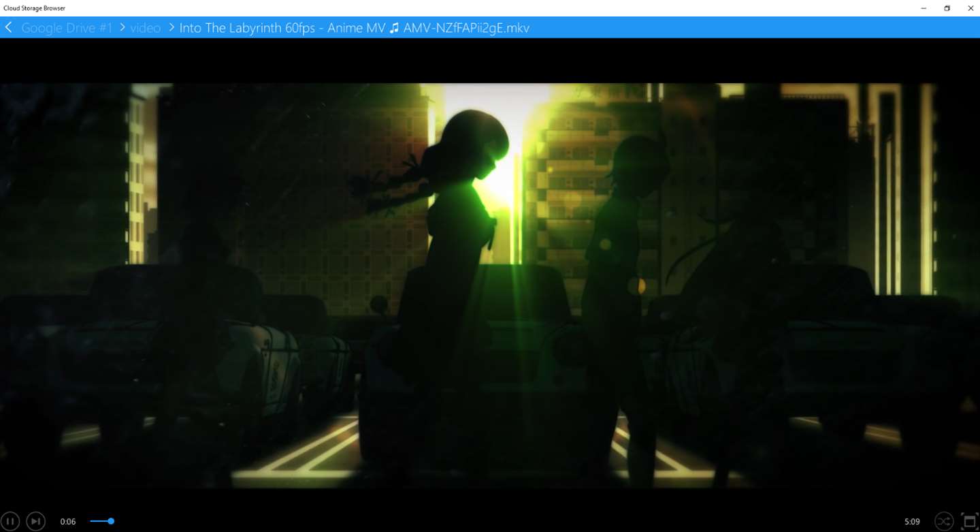Toggle shuffle playback mode

944,521
